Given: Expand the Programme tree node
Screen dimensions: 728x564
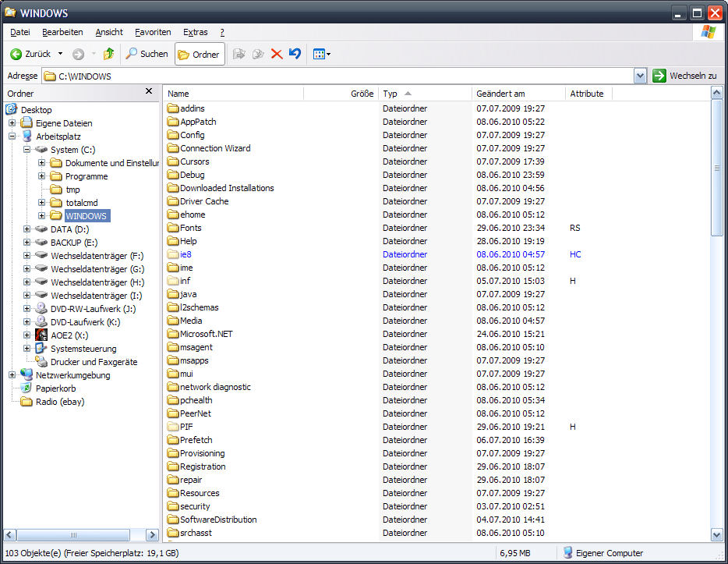Looking at the screenshot, I should click(x=42, y=176).
